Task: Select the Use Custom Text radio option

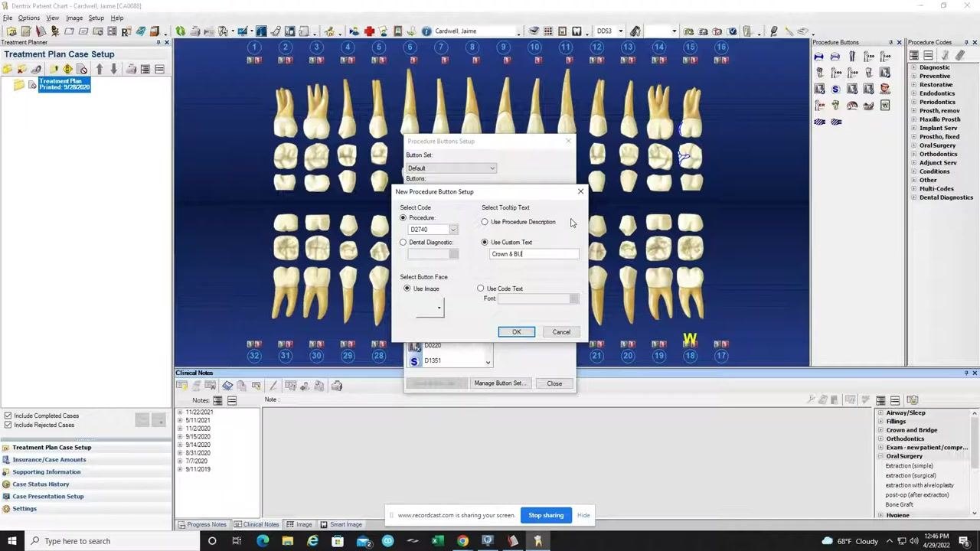Action: click(x=485, y=243)
